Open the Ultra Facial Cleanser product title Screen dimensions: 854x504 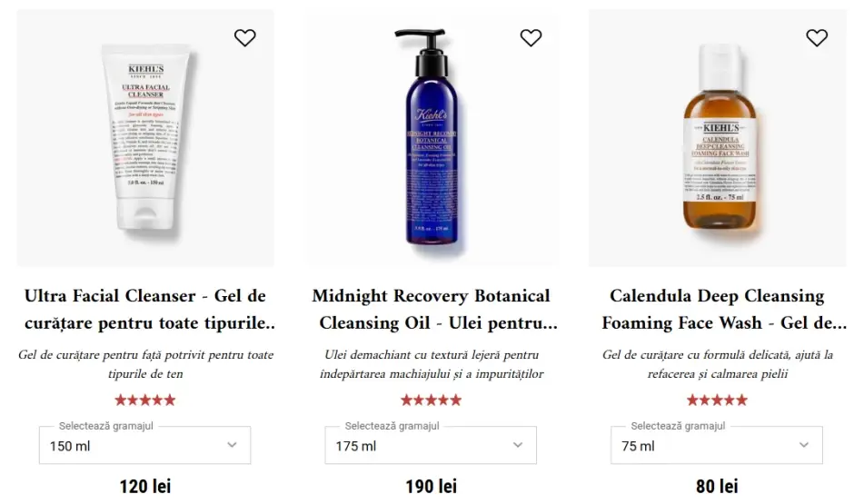pyautogui.click(x=147, y=309)
